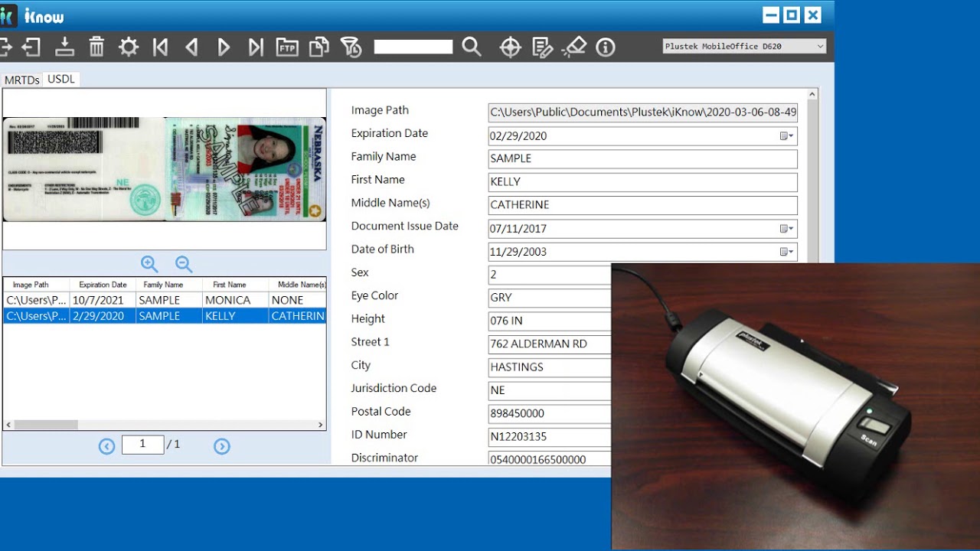Image resolution: width=980 pixels, height=551 pixels.
Task: Zoom in on the scanned ID image
Action: [x=149, y=264]
